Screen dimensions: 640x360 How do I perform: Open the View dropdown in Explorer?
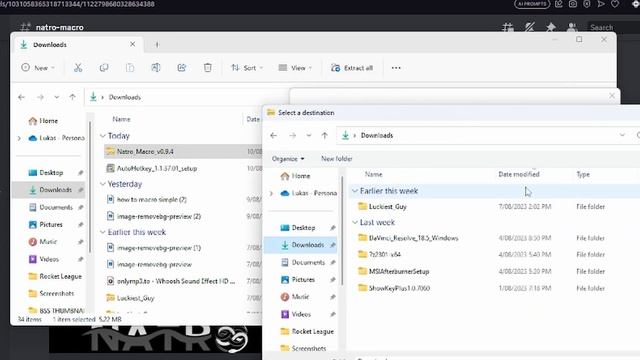click(x=295, y=68)
